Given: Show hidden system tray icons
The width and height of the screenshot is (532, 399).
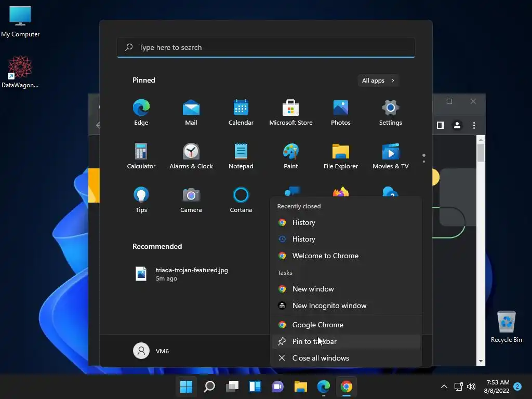Looking at the screenshot, I should click(x=444, y=387).
